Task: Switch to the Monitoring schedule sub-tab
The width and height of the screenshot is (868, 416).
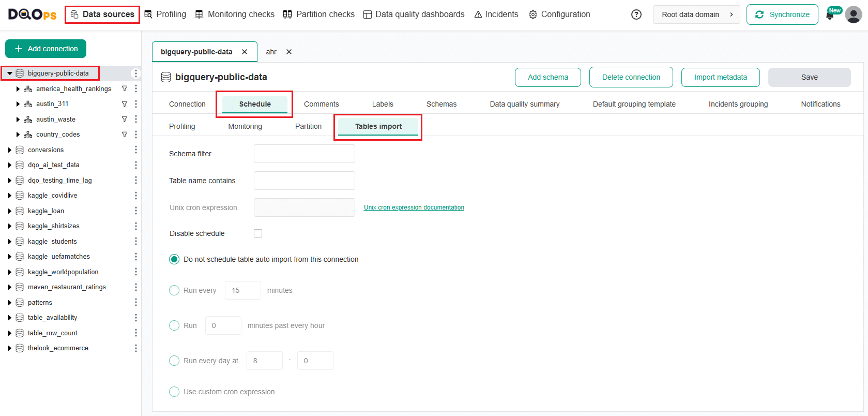Action: [245, 126]
